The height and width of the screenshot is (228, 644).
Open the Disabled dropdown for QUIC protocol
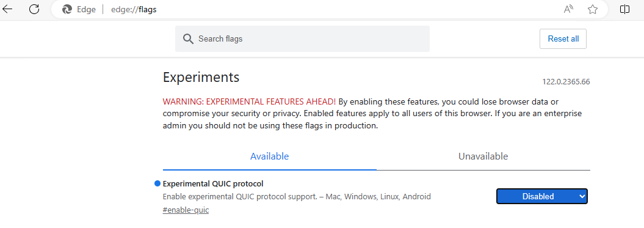point(542,196)
